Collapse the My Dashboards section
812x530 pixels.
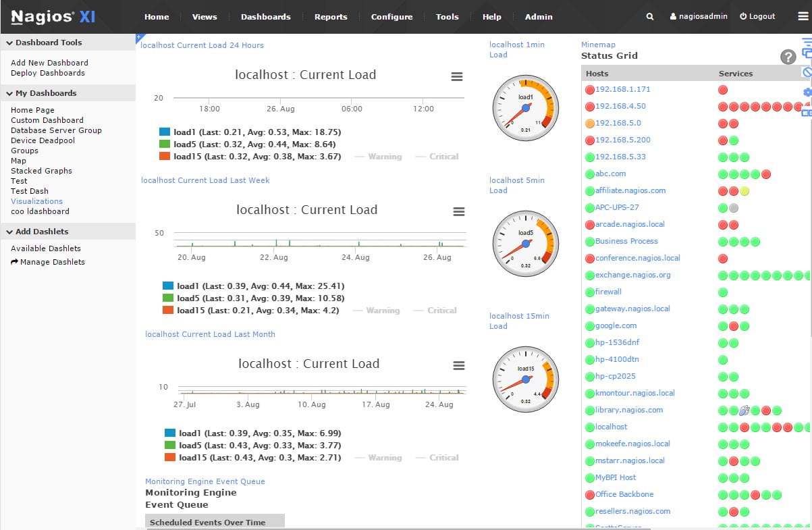click(x=67, y=93)
